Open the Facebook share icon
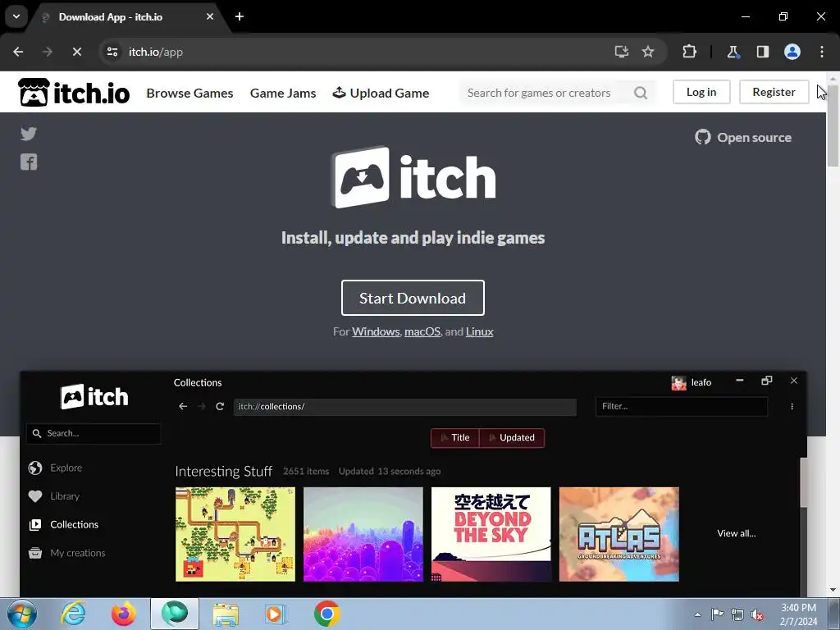840x630 pixels. (x=29, y=162)
